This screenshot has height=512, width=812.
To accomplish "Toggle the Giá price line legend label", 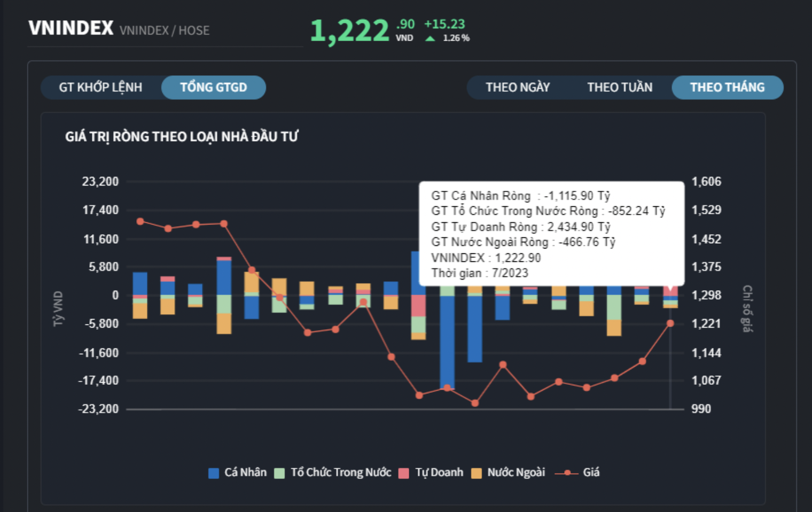I will pyautogui.click(x=591, y=472).
